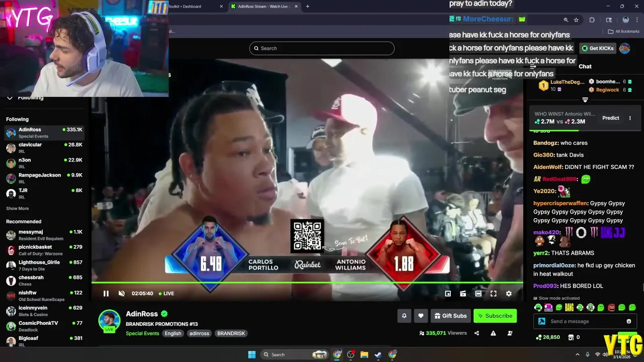Viewport: 644px width, 362px height.
Task: Switch to the Toolkit Dashboard browser tab
Action: (194, 7)
